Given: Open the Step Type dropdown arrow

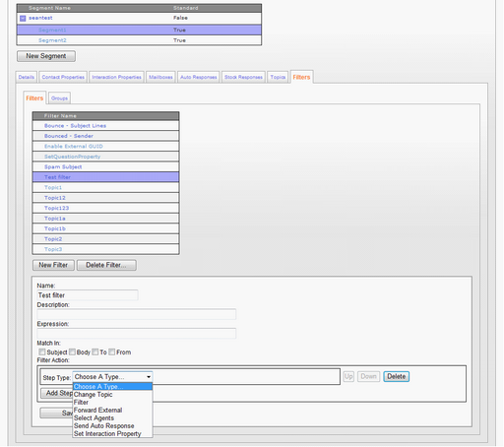Looking at the screenshot, I should pos(149,377).
